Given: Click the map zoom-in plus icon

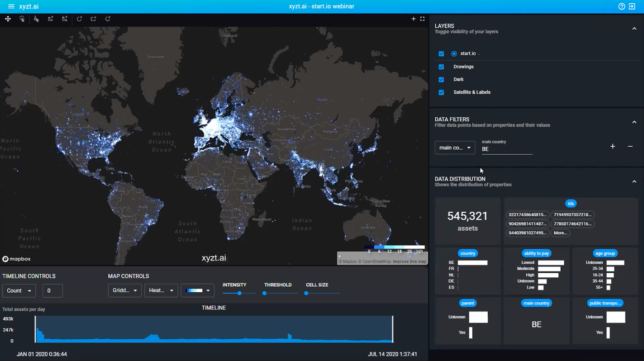Looking at the screenshot, I should pos(413,19).
